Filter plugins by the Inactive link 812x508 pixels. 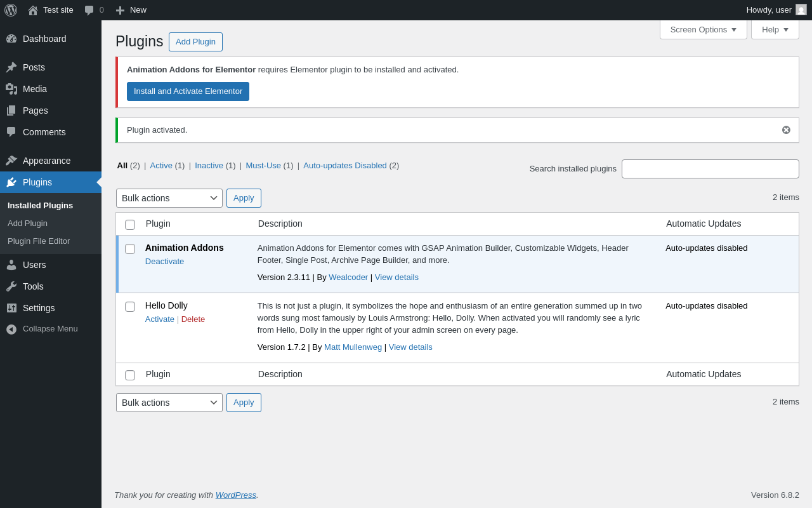point(209,166)
